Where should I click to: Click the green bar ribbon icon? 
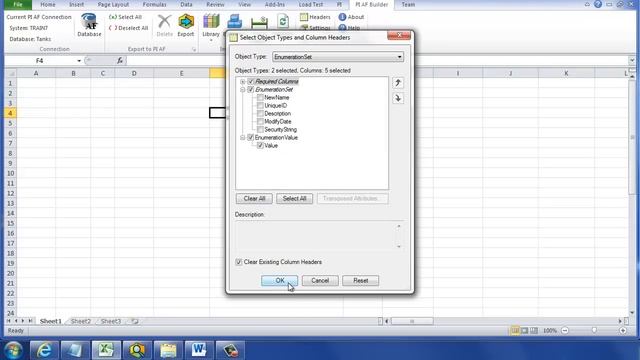(259, 22)
